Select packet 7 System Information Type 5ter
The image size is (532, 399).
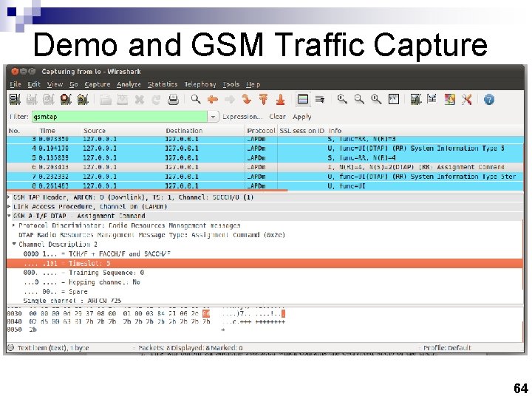click(x=265, y=177)
